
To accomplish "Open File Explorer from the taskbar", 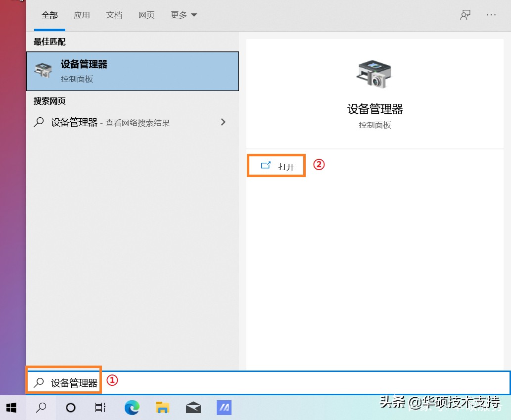I will pos(162,407).
